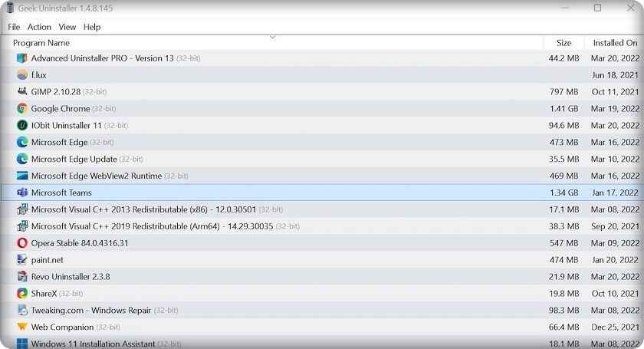This screenshot has width=644, height=349.
Task: Click the IObit Uninstaller 11 icon
Action: coord(22,125)
